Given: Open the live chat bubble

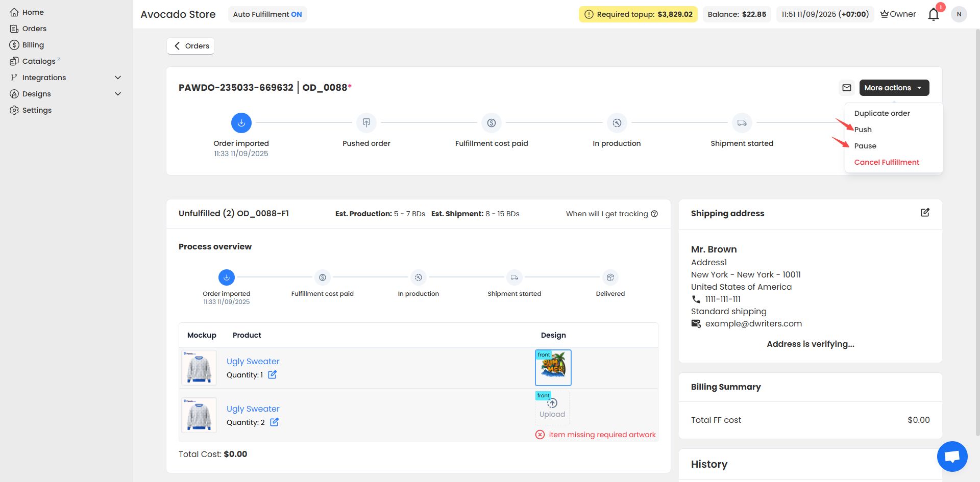Looking at the screenshot, I should coord(952,456).
